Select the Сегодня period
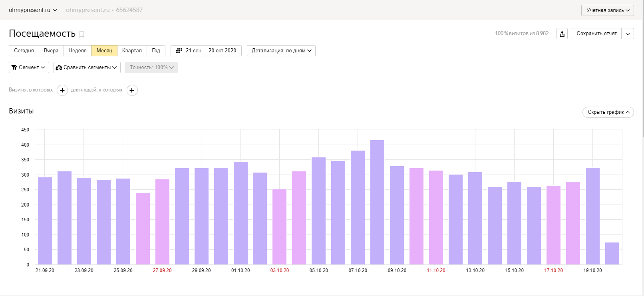Image resolution: width=644 pixels, height=296 pixels. click(24, 51)
